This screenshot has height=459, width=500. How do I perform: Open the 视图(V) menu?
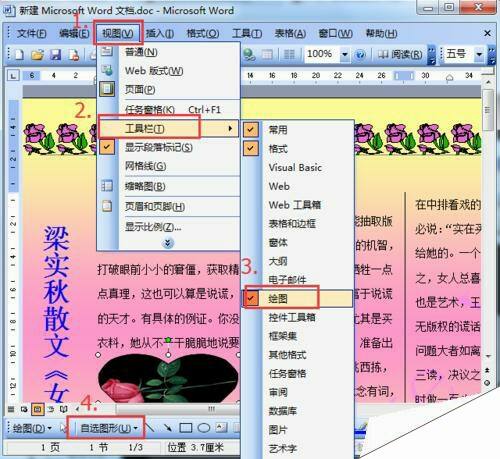[118, 33]
